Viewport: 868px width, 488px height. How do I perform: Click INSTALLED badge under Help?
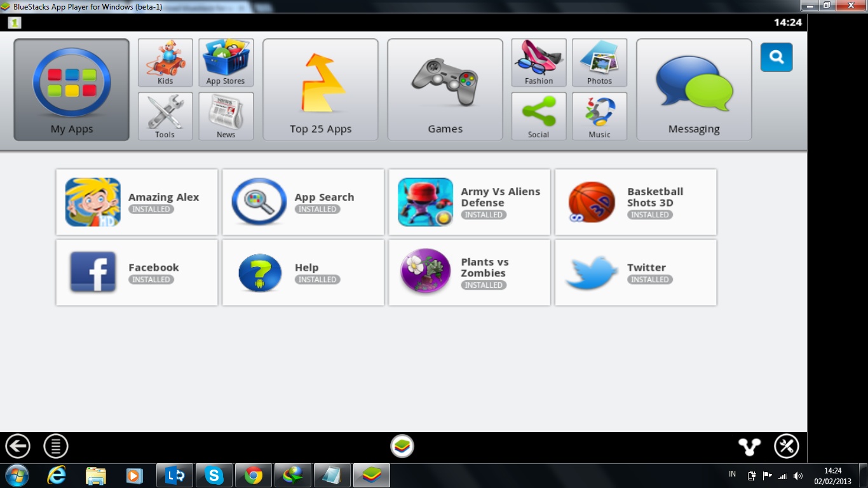click(318, 280)
